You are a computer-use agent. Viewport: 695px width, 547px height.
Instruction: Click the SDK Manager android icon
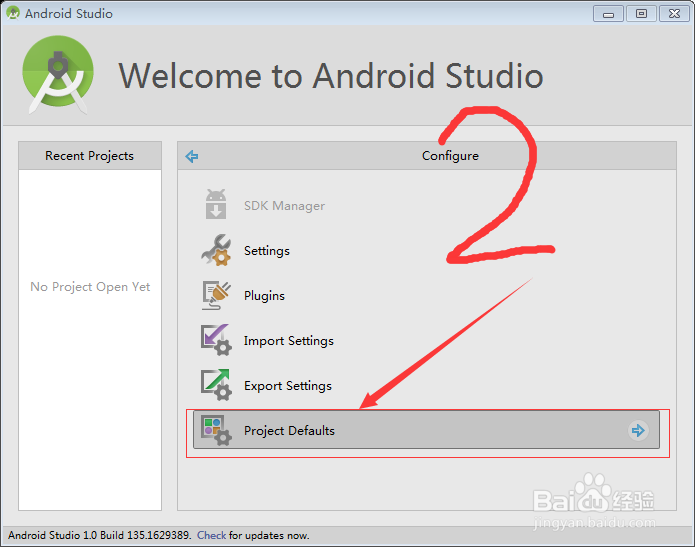(216, 204)
